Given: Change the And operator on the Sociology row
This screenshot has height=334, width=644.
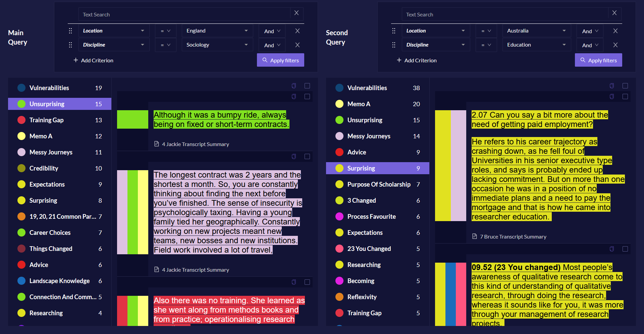Looking at the screenshot, I should coord(272,45).
